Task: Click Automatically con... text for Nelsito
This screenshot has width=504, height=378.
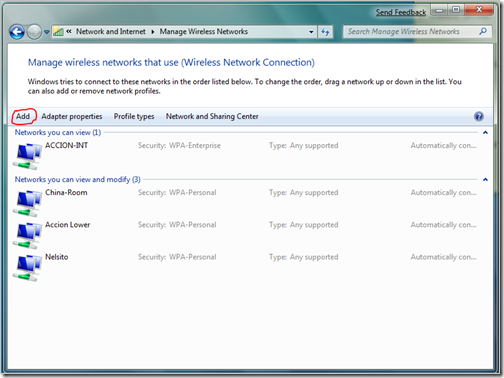Action: tap(443, 257)
